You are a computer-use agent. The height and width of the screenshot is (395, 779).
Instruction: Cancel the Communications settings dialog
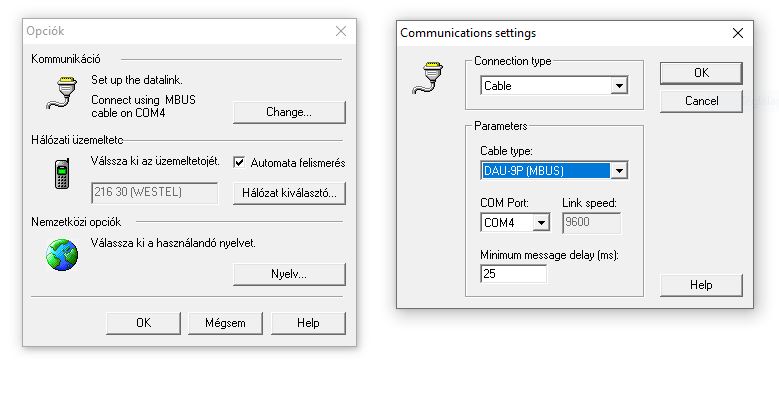pos(701,101)
